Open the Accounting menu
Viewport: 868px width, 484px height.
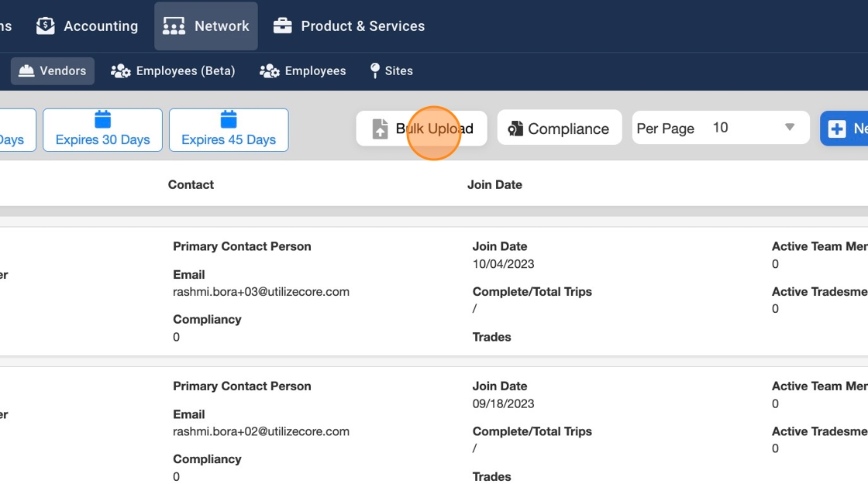coord(88,26)
